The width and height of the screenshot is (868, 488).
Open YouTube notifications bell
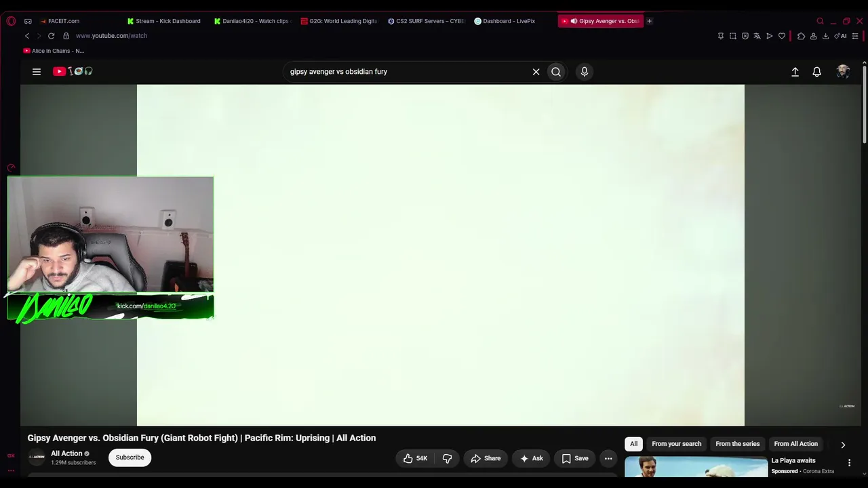pos(816,72)
